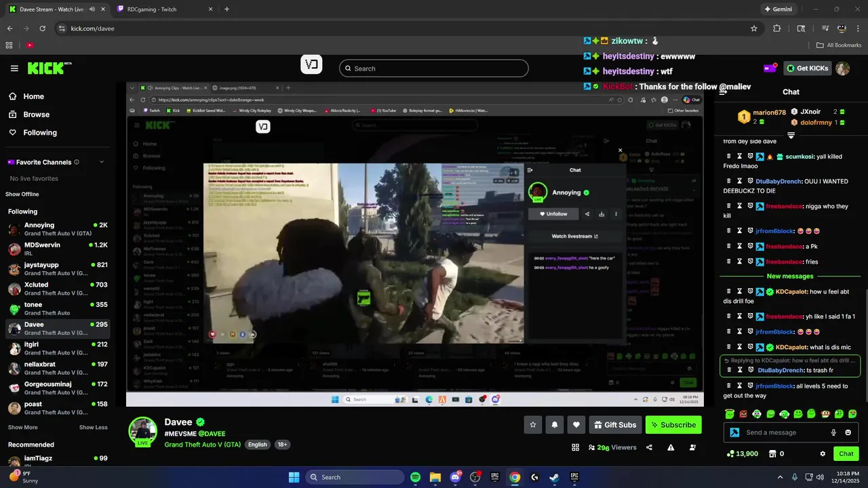Screen dimensions: 868x488
Task: Toggle Show Offline under favorites
Action: tap(23, 195)
